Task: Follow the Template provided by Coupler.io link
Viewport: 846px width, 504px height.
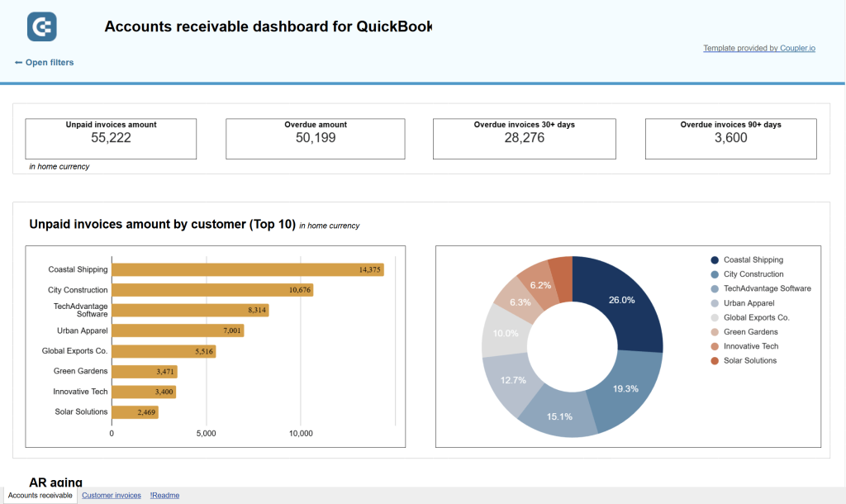Action: pos(758,48)
